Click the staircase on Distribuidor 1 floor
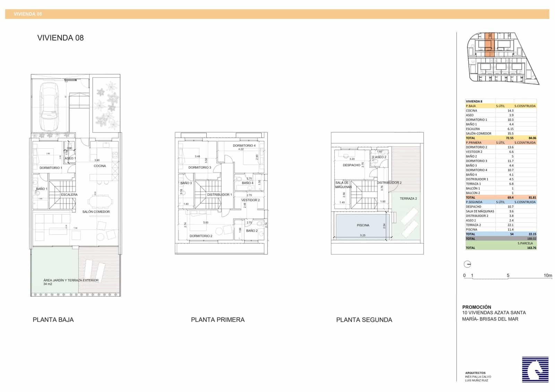The image size is (555, 392). click(x=207, y=194)
